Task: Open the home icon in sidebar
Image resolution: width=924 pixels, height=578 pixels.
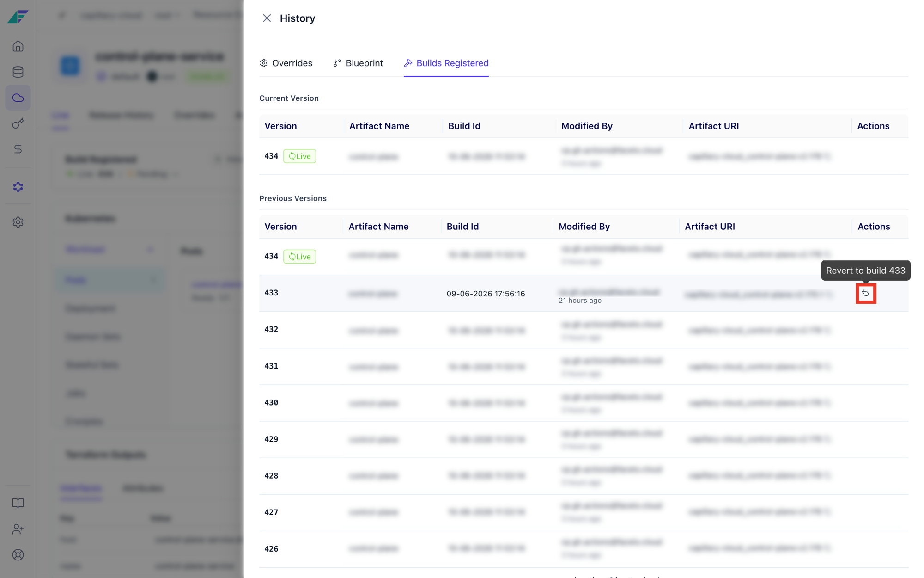Action: tap(18, 46)
